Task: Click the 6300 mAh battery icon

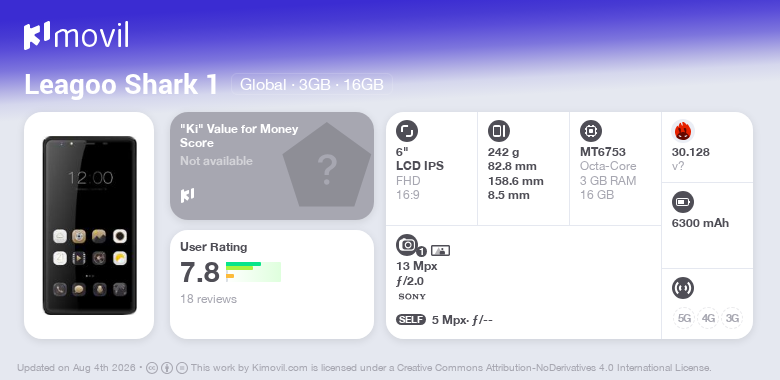Action: [x=682, y=202]
